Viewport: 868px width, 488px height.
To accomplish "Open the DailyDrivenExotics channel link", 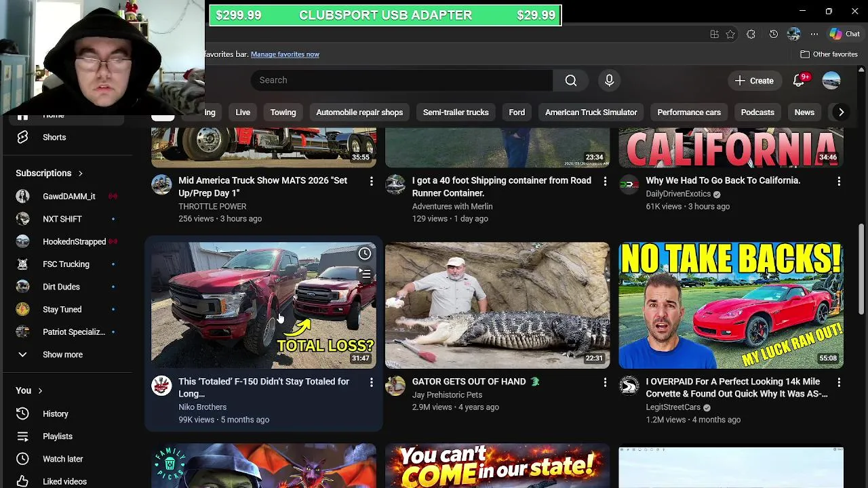I will click(x=678, y=195).
